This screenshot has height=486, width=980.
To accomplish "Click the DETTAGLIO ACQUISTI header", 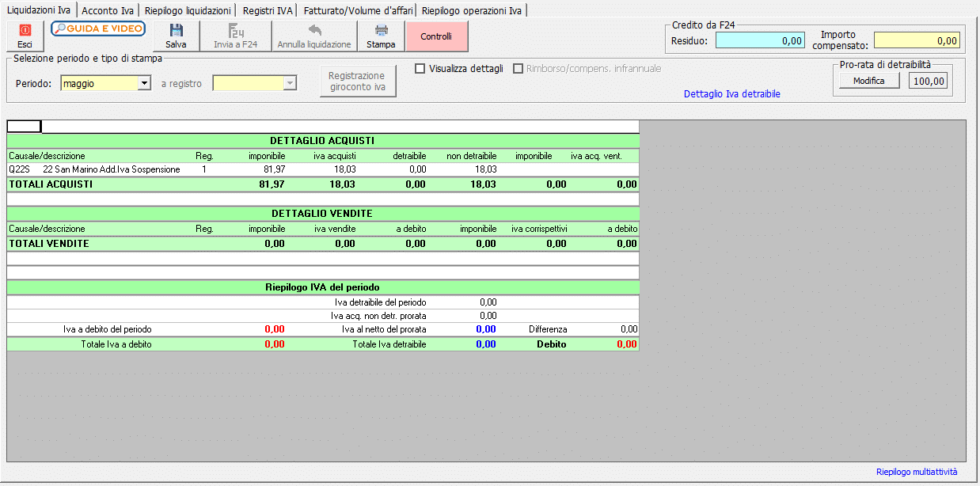I will [x=322, y=141].
